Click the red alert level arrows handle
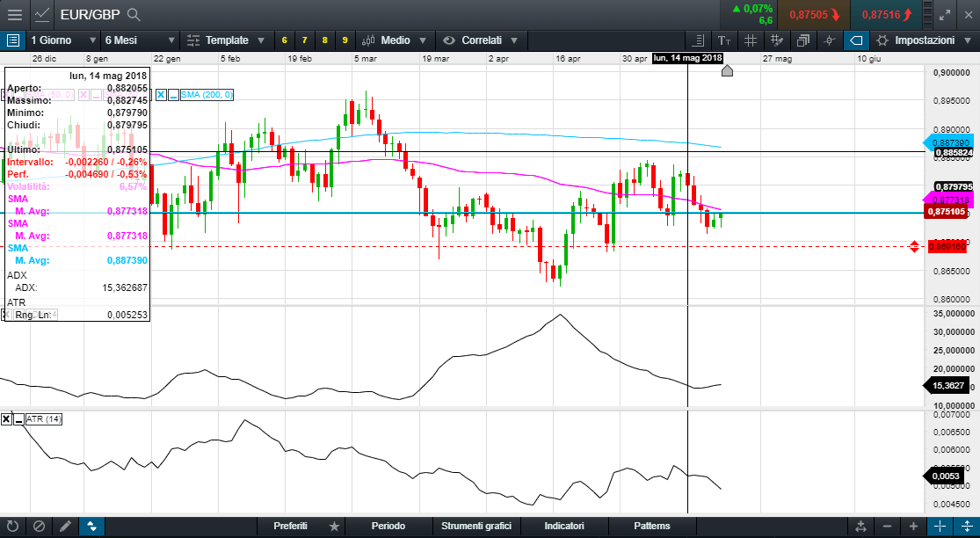Screen dimensions: 980x538 [914, 246]
